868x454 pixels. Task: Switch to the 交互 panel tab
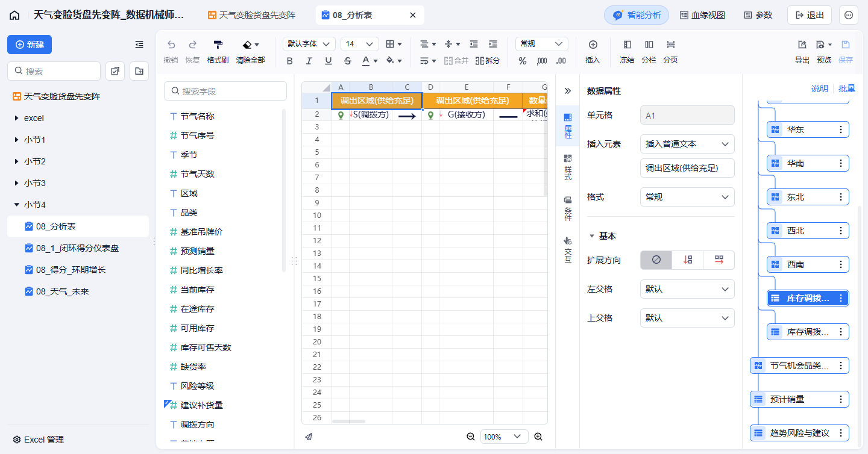coord(567,250)
